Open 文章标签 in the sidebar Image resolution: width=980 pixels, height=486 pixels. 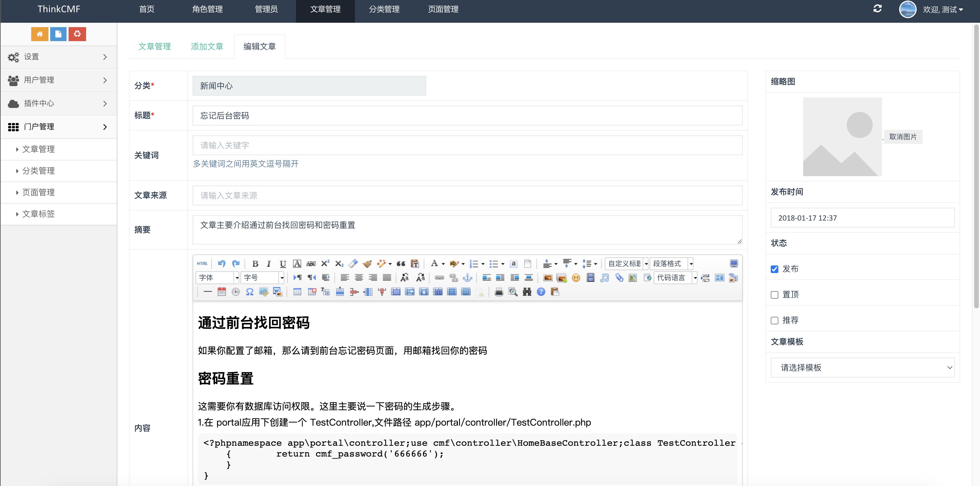click(59, 214)
